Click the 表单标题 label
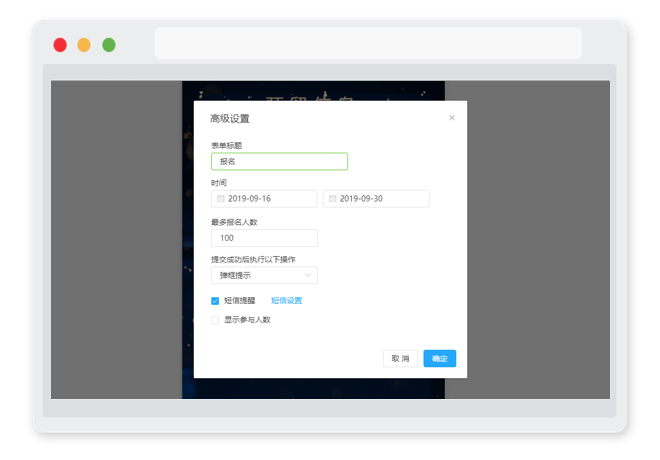Screen dimensions: 660x460 click(x=226, y=146)
